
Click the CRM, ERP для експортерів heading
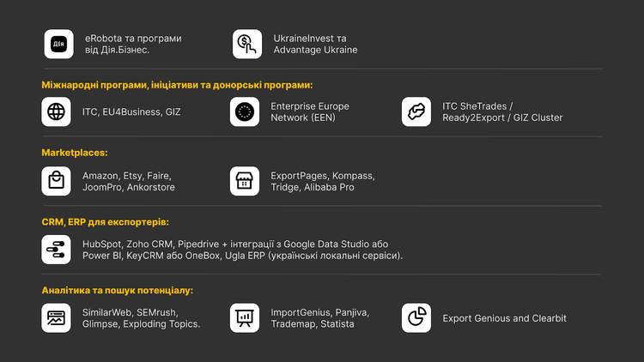coord(105,221)
